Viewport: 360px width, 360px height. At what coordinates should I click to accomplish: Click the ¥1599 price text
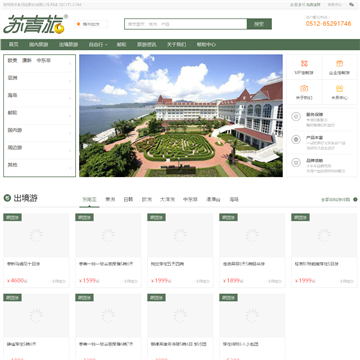pos(89,281)
